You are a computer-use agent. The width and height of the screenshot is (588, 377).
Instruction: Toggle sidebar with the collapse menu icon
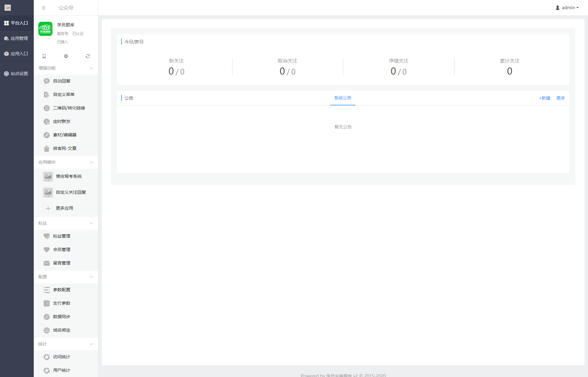pyautogui.click(x=44, y=8)
